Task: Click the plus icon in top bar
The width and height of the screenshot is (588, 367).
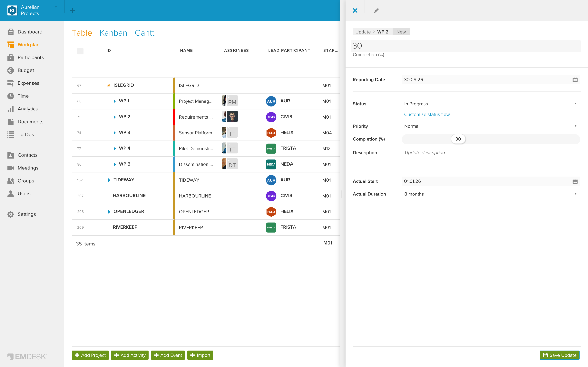Action: coord(72,10)
